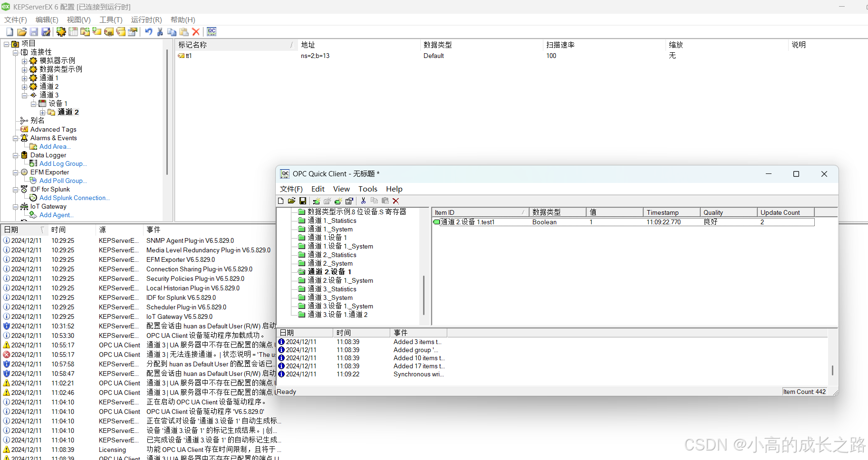Screen dimensions: 868x460
Task: Open the 视图(V) menu
Action: click(78, 19)
